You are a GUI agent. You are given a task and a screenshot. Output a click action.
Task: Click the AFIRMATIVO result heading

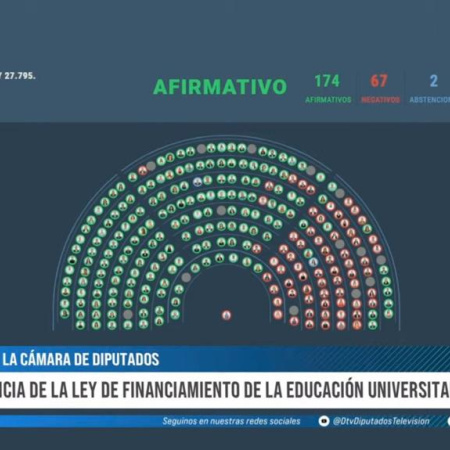(220, 86)
